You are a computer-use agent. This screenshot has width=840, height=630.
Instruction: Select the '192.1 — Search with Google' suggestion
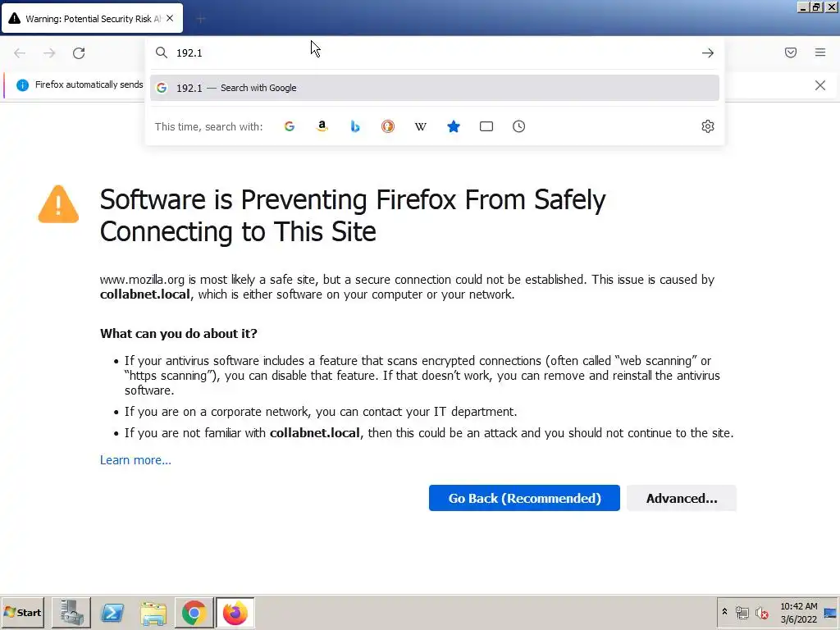click(435, 88)
